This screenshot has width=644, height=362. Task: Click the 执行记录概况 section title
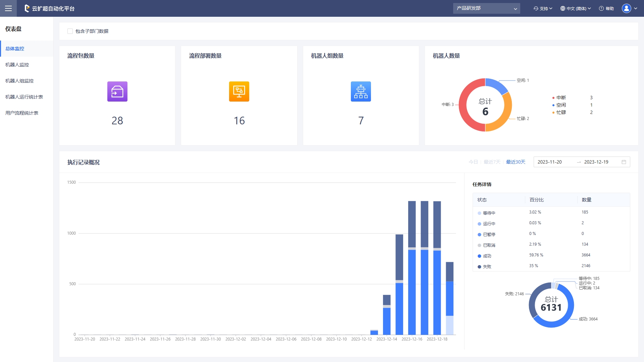click(x=84, y=162)
